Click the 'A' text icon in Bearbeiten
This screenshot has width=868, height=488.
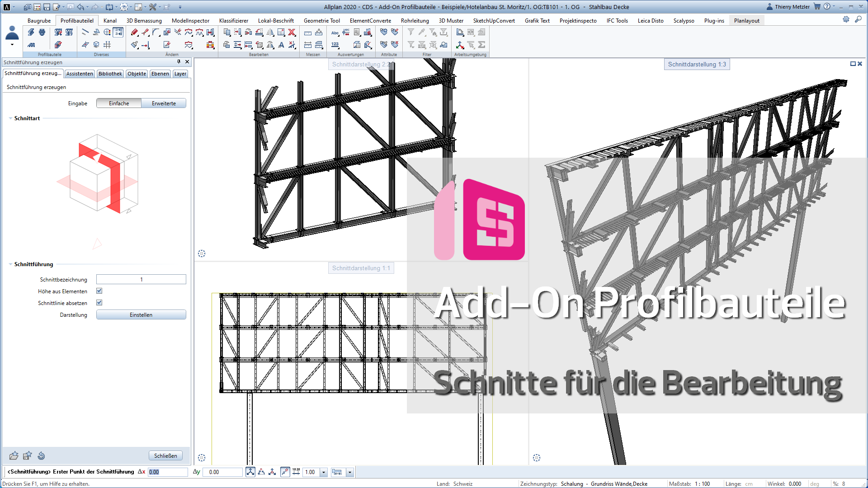click(281, 45)
